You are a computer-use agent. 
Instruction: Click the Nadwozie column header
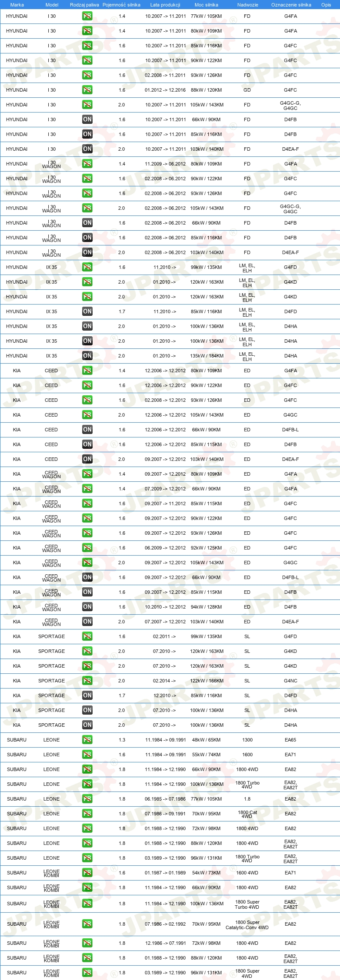[x=247, y=5]
